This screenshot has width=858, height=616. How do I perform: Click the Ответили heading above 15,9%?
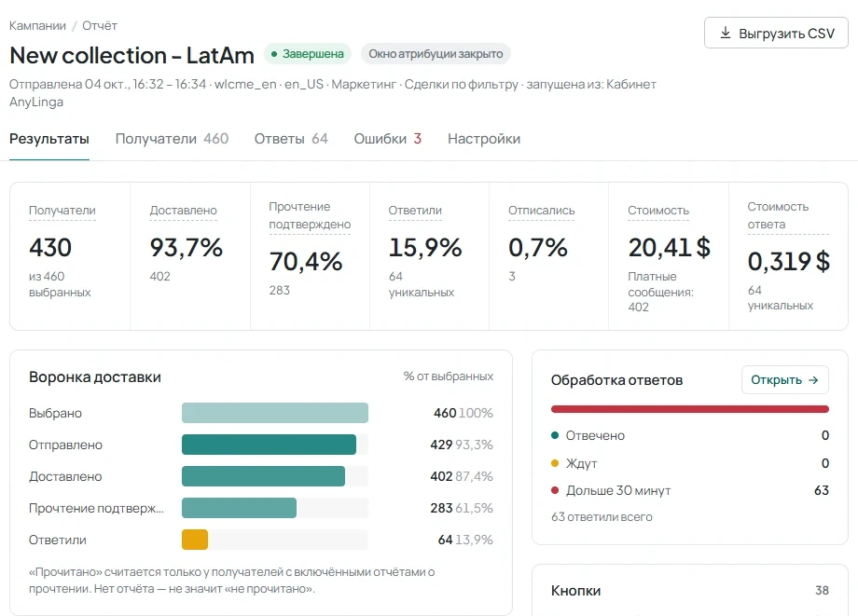pos(415,211)
